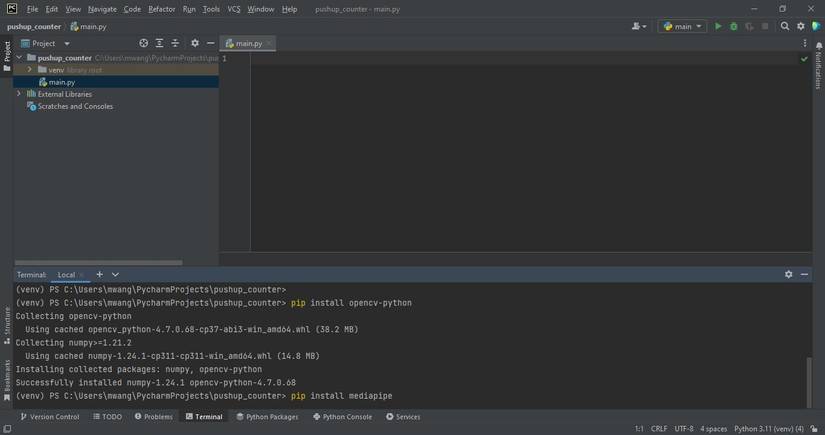This screenshot has width=825, height=435.
Task: Collapse all nodes in Project panel
Action: click(175, 44)
